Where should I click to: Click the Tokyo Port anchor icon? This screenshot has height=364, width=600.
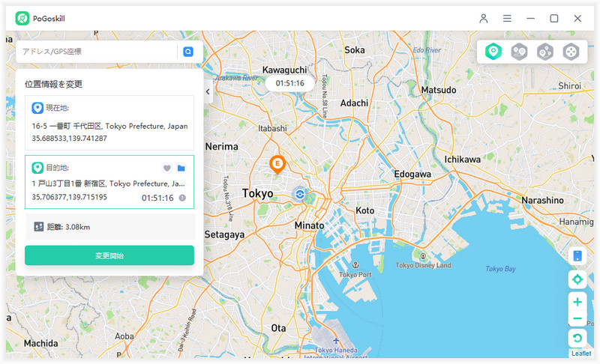pyautogui.click(x=355, y=265)
